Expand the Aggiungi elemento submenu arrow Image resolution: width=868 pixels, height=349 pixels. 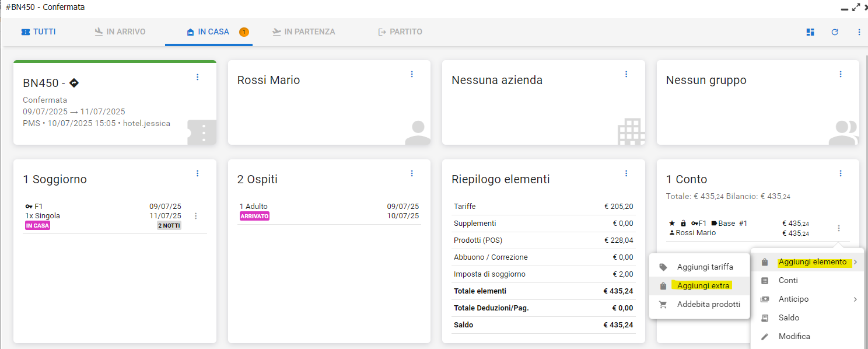pyautogui.click(x=855, y=263)
